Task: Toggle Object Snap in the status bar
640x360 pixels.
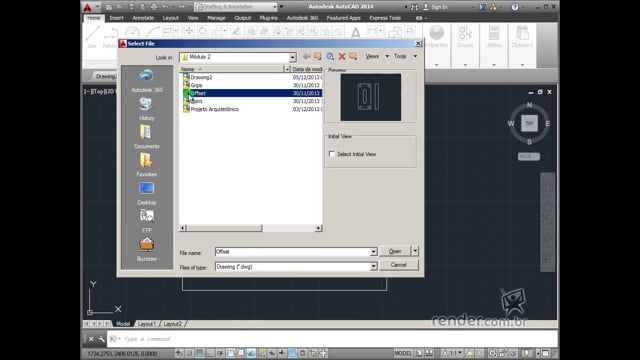Action: point(231,353)
